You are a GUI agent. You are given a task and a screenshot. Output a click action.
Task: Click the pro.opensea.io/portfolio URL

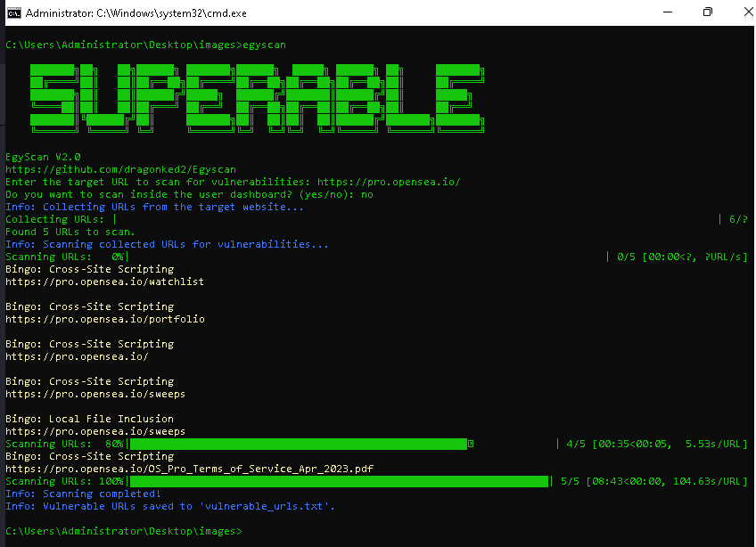pyautogui.click(x=105, y=320)
